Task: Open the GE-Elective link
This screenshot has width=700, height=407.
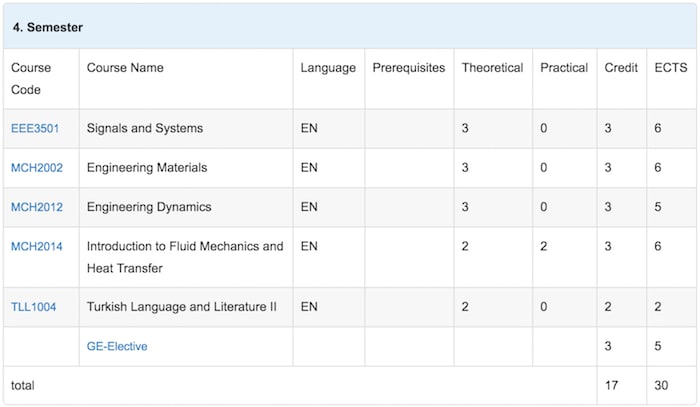Action: (x=117, y=346)
